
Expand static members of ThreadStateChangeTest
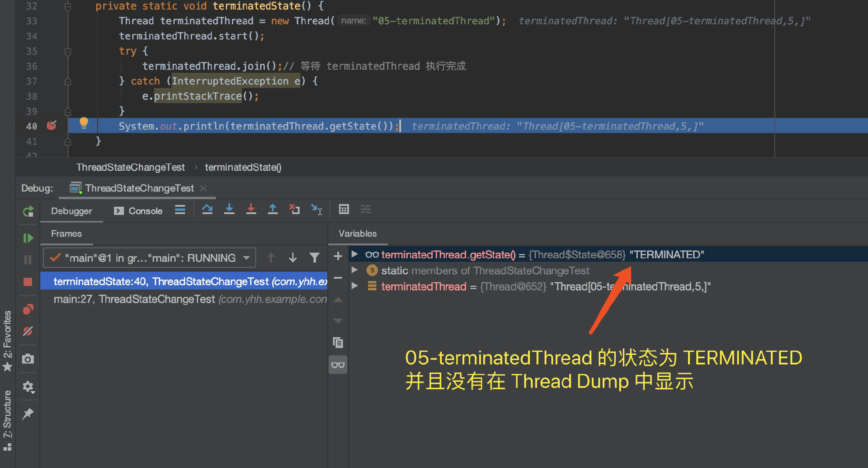(x=355, y=270)
